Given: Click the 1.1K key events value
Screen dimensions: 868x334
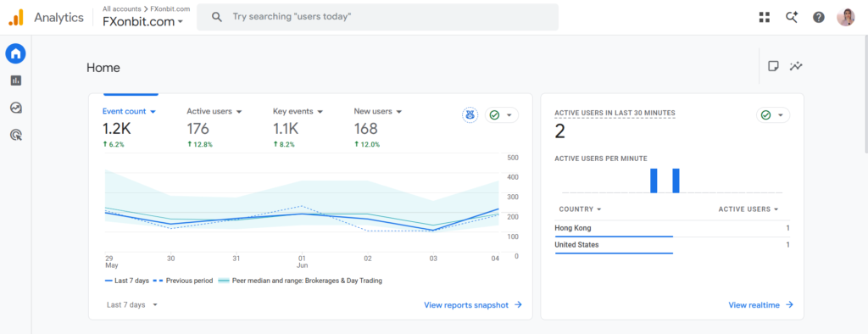Looking at the screenshot, I should point(286,129).
